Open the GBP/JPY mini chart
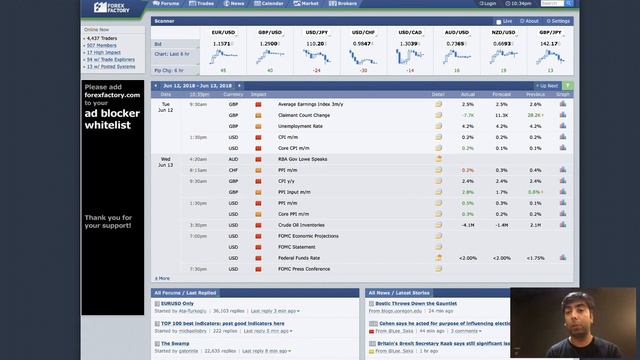This screenshot has width=640, height=360. tap(550, 56)
